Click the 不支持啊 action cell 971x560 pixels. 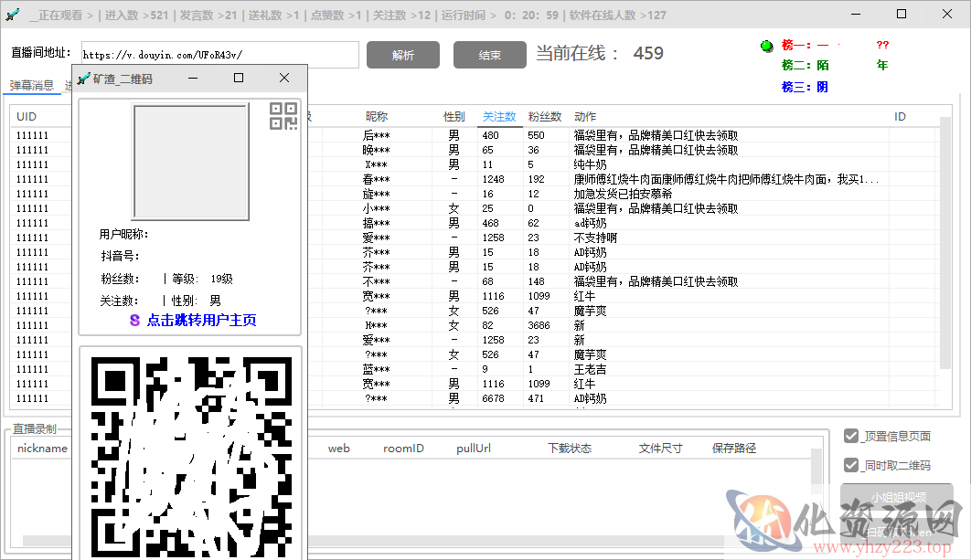tap(595, 238)
